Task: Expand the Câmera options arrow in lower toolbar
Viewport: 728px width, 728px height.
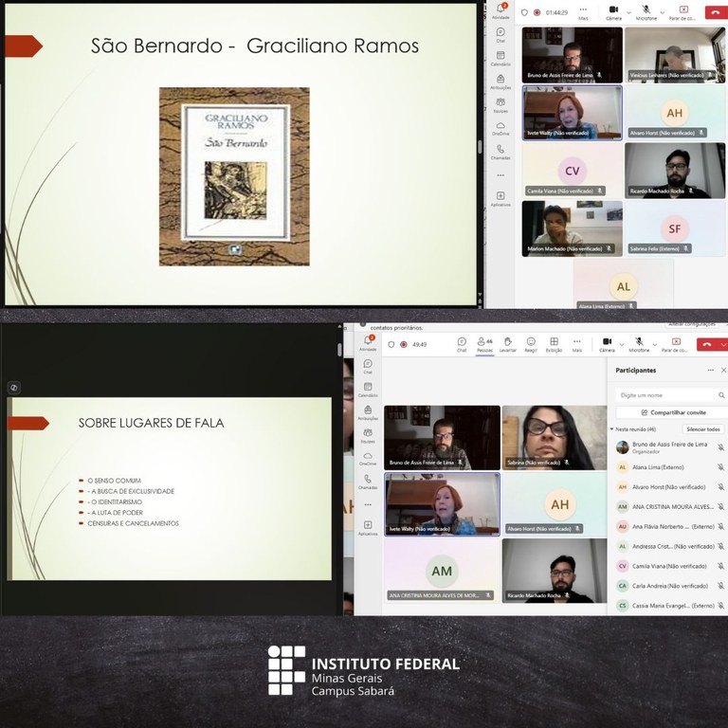Action: (620, 342)
